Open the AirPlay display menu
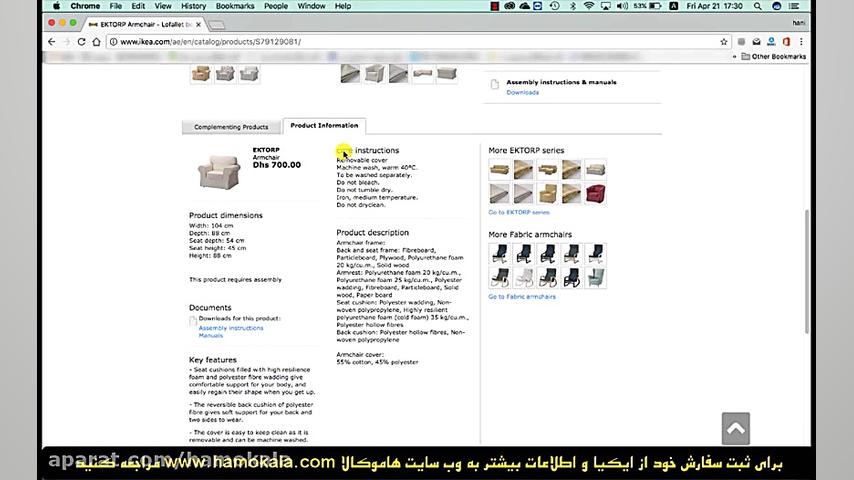854x480 pixels. pos(605,6)
